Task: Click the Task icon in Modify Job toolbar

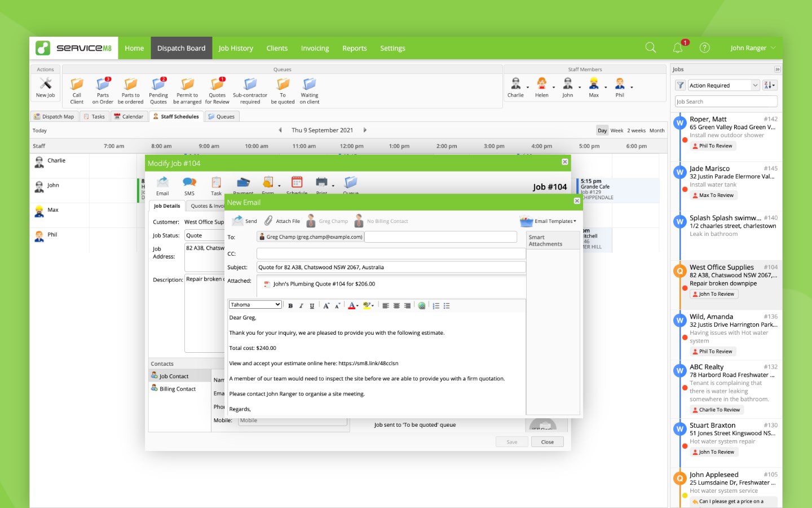Action: pyautogui.click(x=216, y=182)
